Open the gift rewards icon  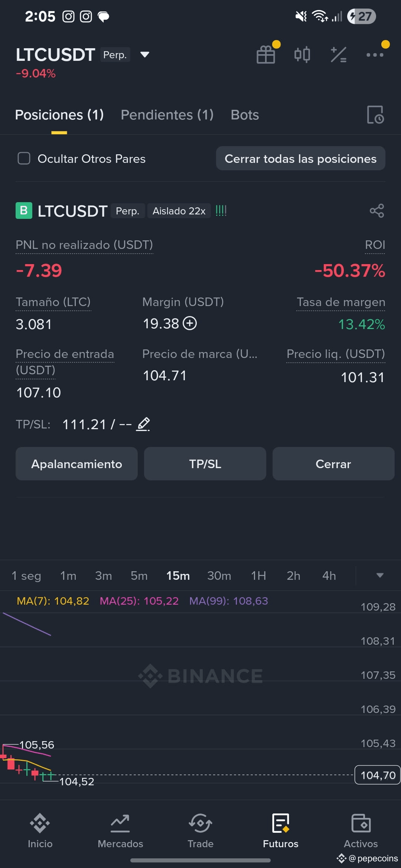point(266,55)
